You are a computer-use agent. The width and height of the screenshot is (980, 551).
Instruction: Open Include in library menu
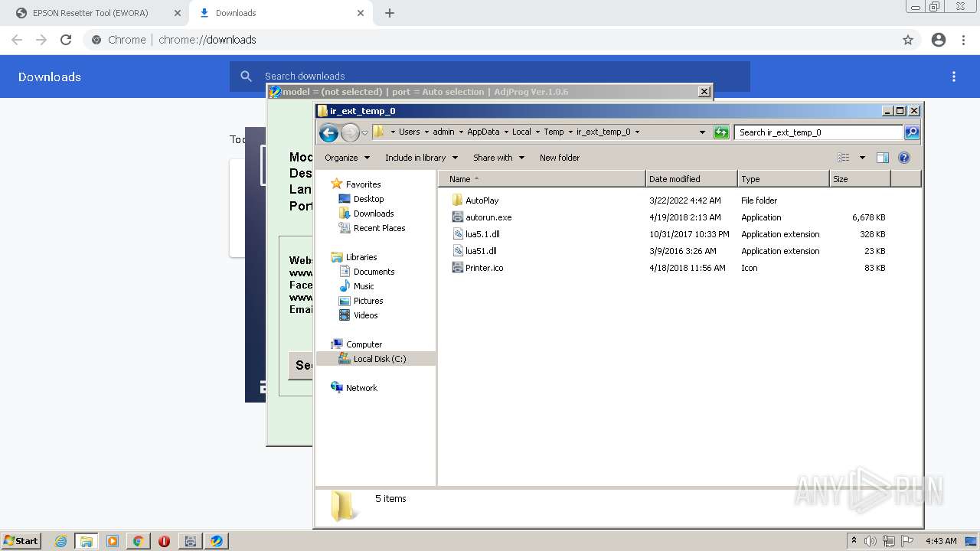[x=421, y=158]
